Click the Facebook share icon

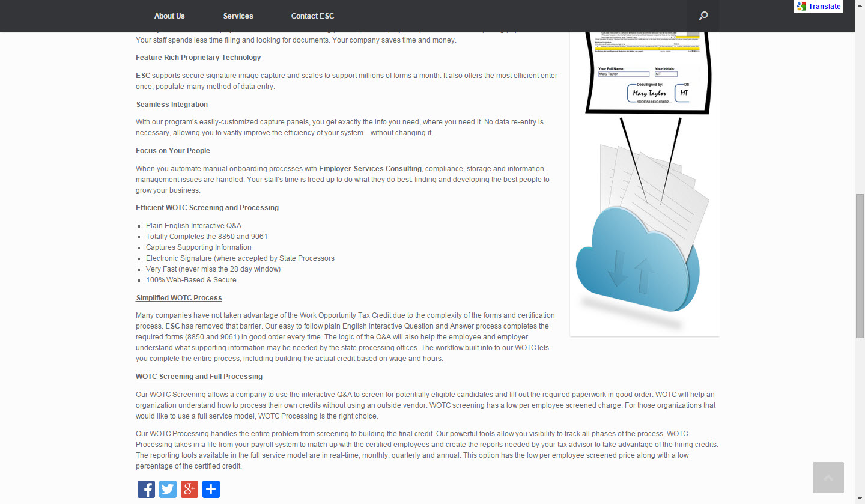tap(146, 489)
